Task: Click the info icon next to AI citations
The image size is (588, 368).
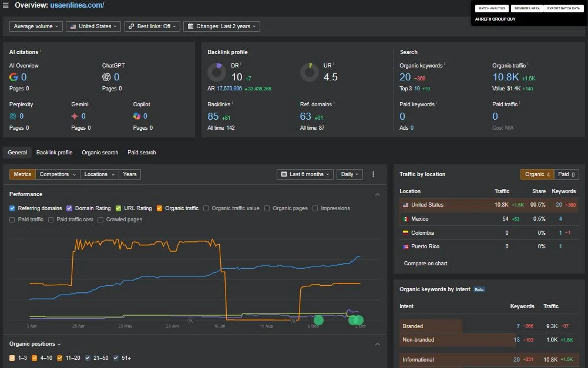Action: coord(40,50)
